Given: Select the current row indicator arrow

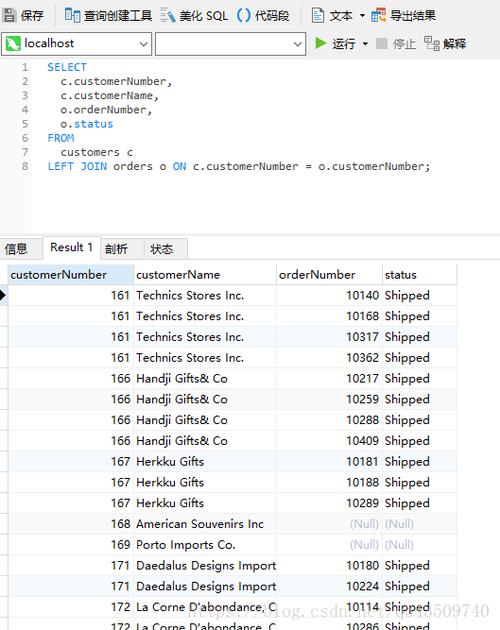Looking at the screenshot, I should coord(3,295).
